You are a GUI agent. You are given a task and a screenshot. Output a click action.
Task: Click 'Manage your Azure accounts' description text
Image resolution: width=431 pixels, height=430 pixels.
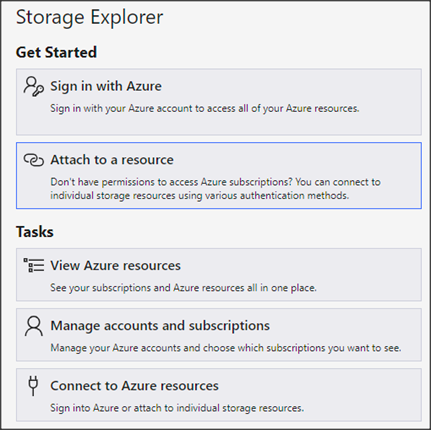(x=226, y=348)
